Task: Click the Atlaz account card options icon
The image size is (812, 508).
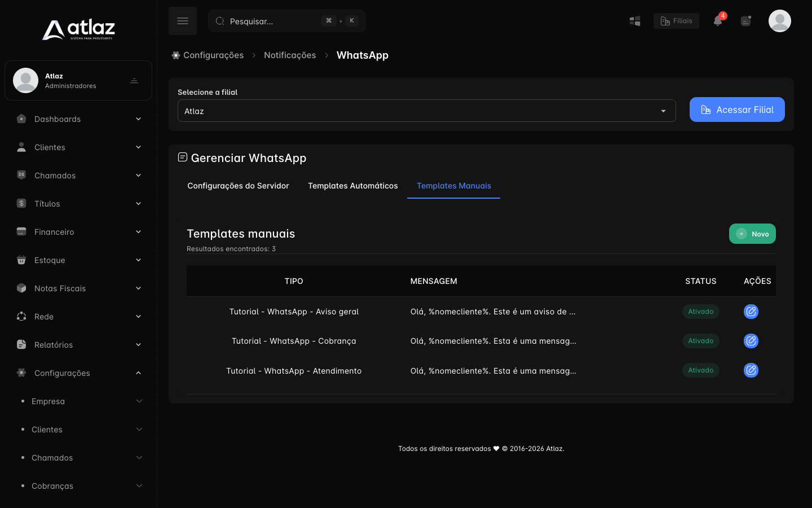Action: click(x=134, y=81)
